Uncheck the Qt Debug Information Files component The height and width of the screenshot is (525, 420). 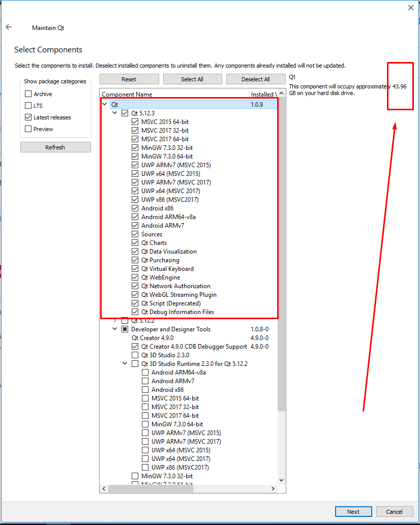(135, 312)
